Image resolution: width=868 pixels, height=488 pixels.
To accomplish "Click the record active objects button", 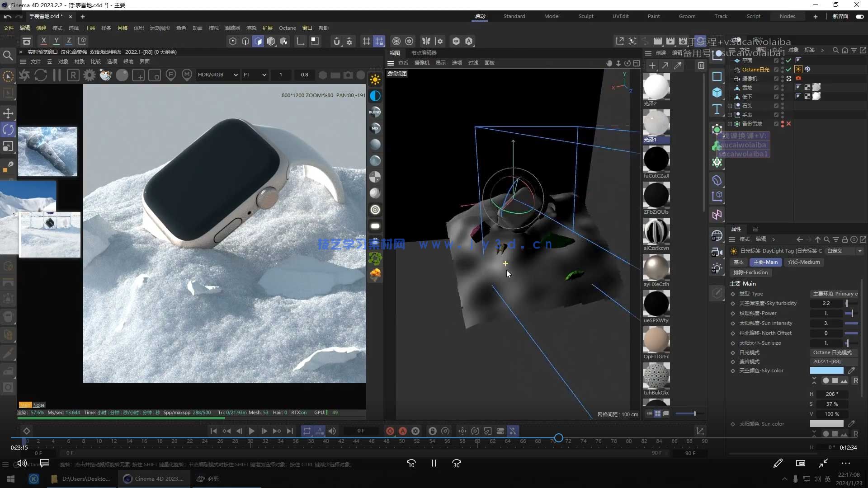I will tap(390, 431).
